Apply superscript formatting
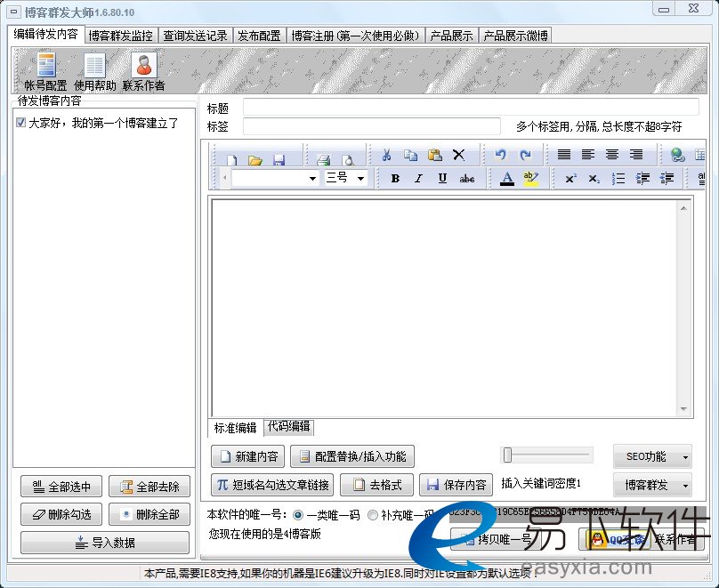Screen dimensions: 719x588 coord(570,178)
